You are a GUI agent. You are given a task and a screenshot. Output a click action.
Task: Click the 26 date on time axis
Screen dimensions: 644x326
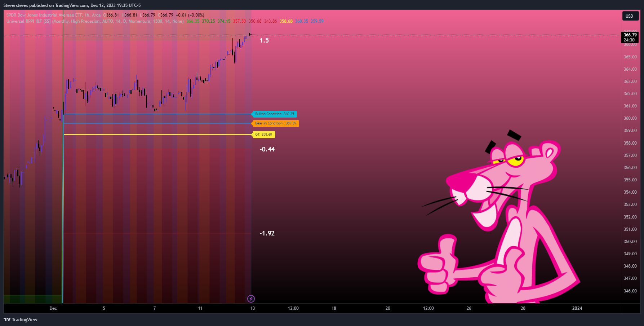[469, 308]
